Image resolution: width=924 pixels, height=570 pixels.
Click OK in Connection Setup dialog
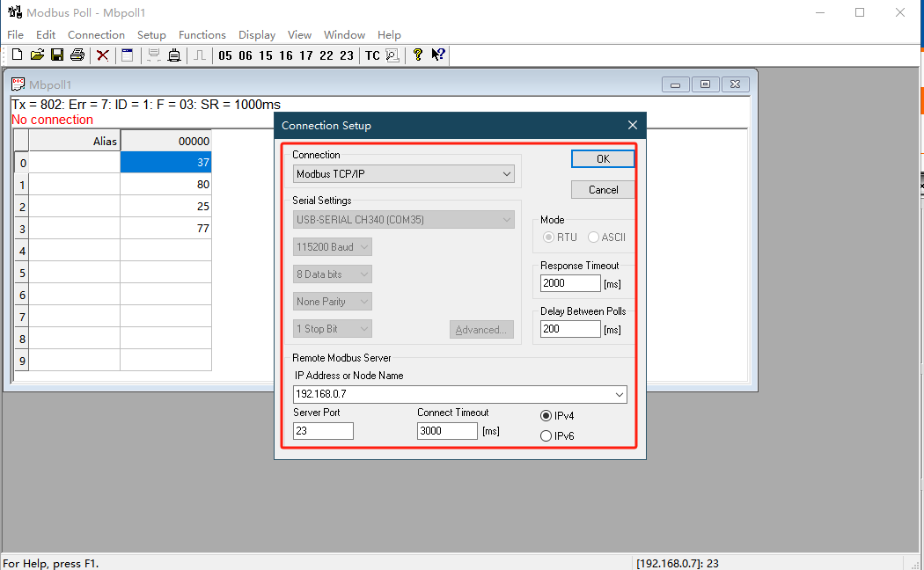(x=603, y=159)
